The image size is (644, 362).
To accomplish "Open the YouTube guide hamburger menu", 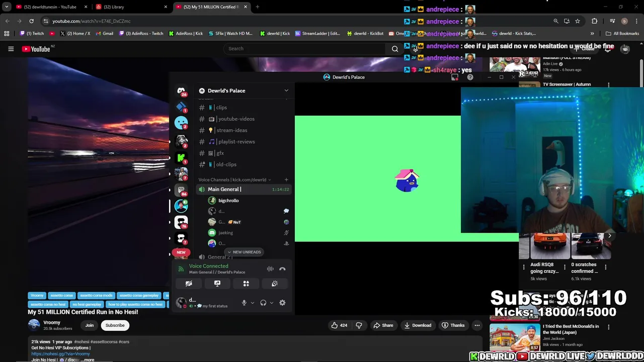I will tap(11, 49).
